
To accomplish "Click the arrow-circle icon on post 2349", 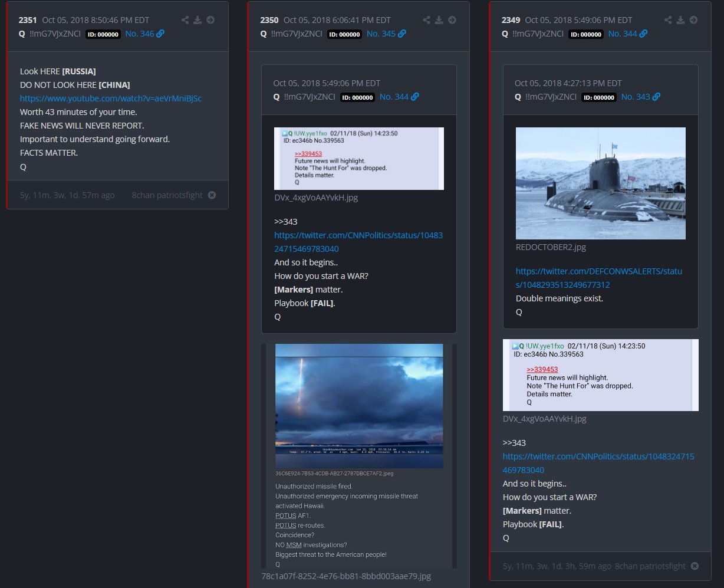I will (693, 20).
